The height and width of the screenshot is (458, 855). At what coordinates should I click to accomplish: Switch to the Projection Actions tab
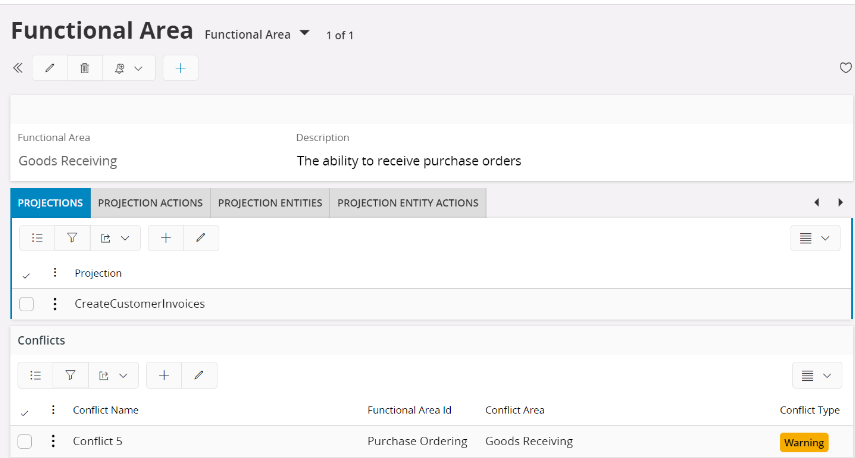click(x=150, y=203)
